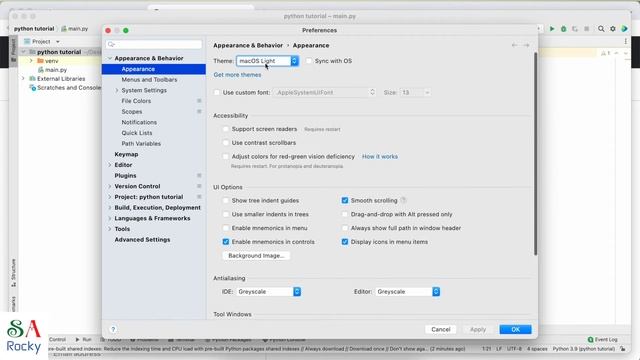Check Always show full path in window header
The image size is (640, 360).
coord(345,228)
